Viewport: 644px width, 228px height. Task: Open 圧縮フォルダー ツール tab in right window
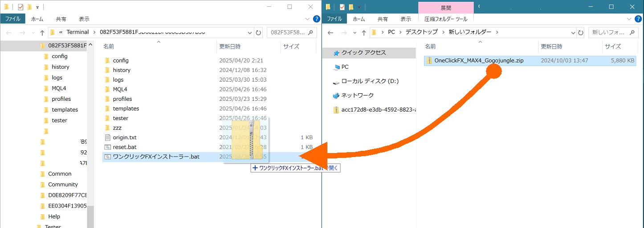(446, 19)
